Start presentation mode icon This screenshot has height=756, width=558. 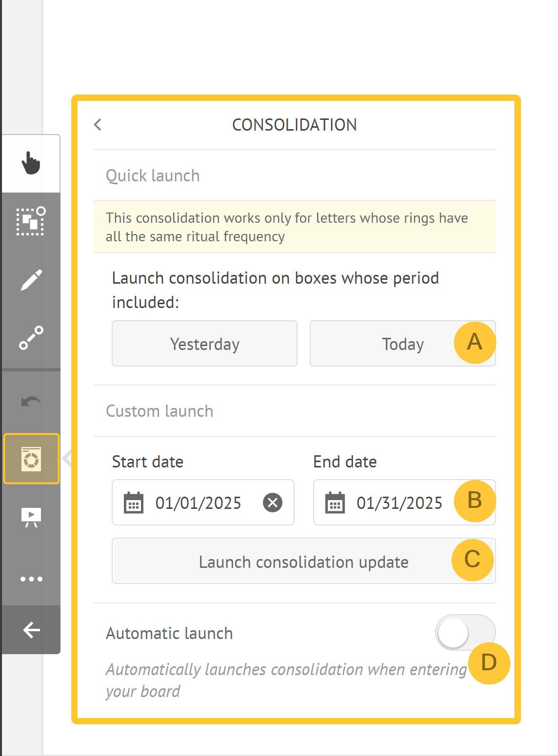click(31, 518)
